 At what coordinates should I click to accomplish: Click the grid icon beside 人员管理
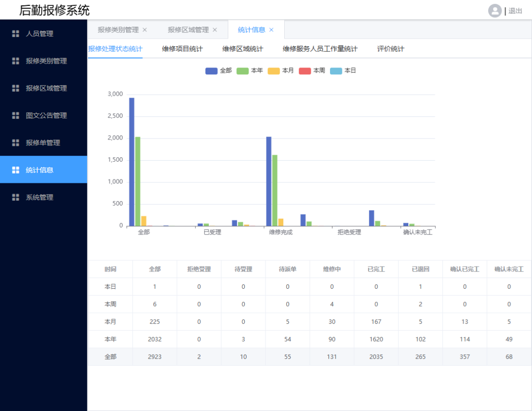tap(16, 34)
